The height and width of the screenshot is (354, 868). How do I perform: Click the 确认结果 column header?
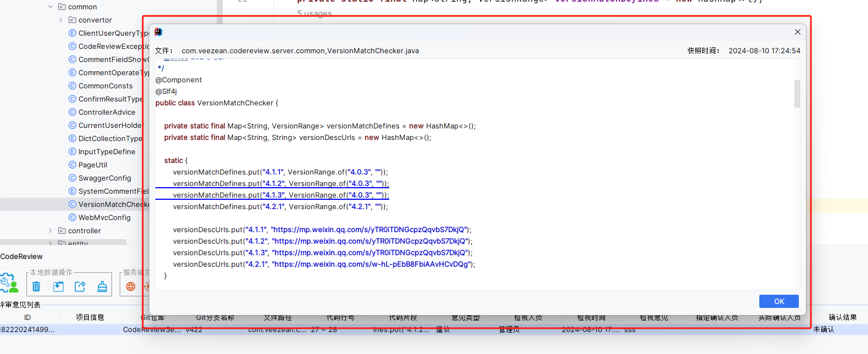point(842,317)
